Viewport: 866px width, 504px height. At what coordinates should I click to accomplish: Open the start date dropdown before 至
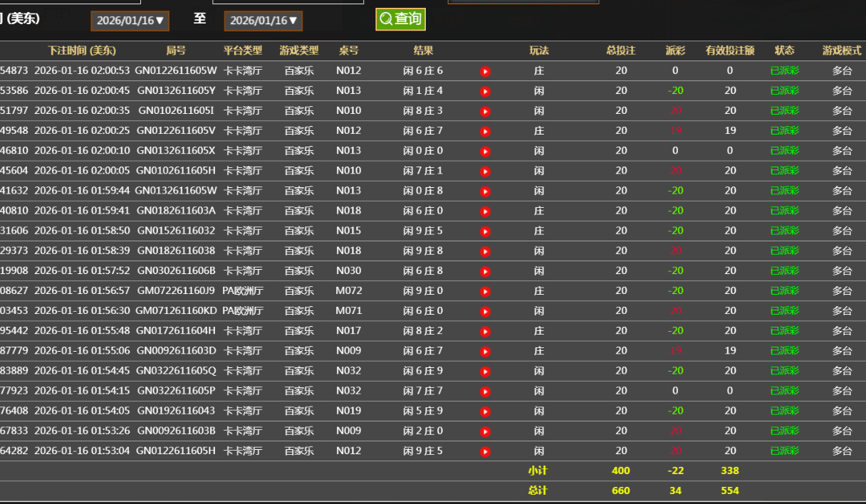(x=131, y=21)
